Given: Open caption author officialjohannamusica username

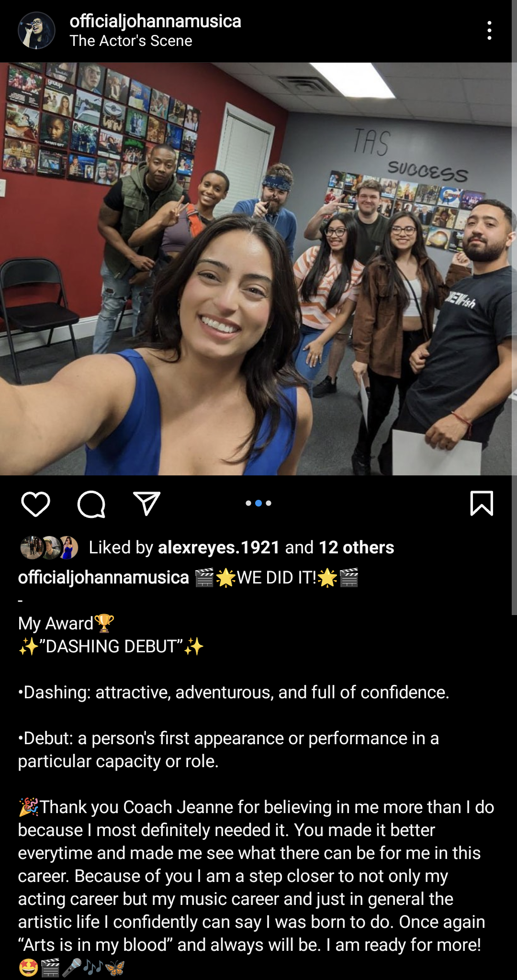Looking at the screenshot, I should [x=103, y=578].
